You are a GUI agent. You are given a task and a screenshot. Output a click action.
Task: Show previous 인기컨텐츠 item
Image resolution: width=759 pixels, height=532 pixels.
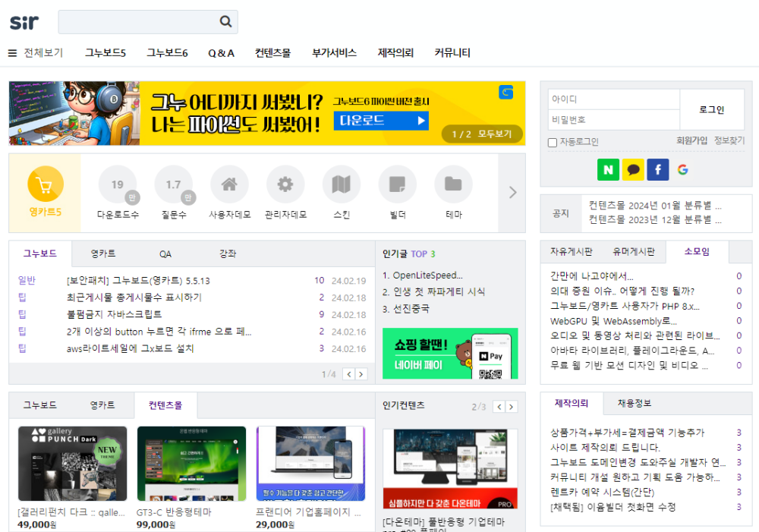point(499,407)
